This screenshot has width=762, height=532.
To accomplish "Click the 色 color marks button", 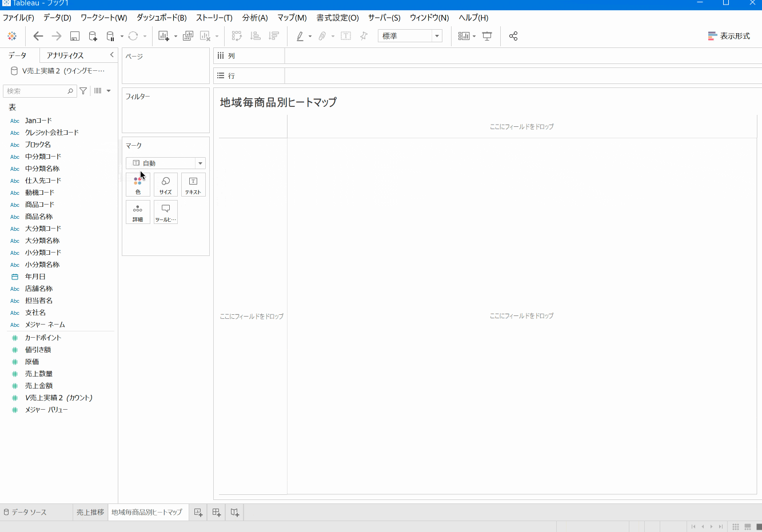I will [x=138, y=185].
